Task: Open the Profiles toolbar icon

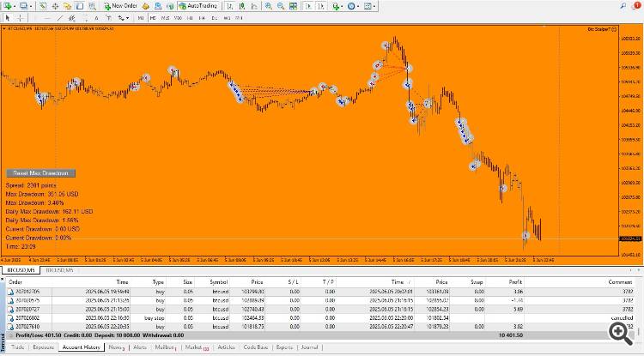Action: [23, 6]
